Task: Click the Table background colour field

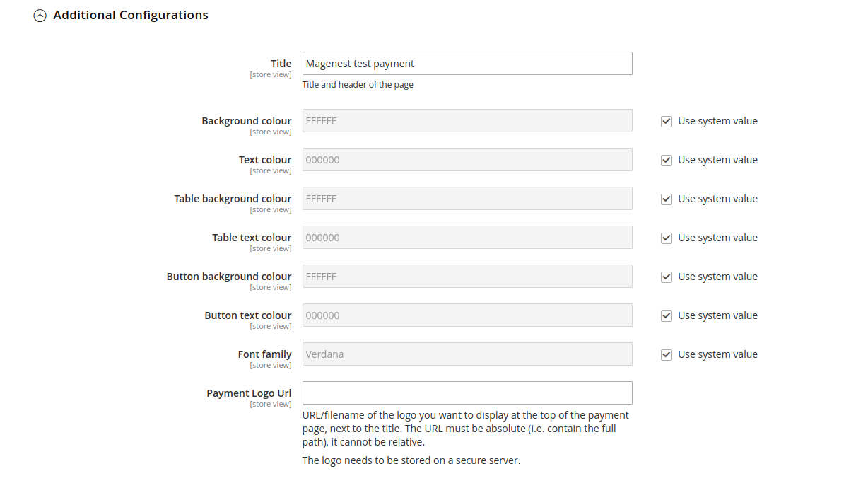Action: coord(467,199)
